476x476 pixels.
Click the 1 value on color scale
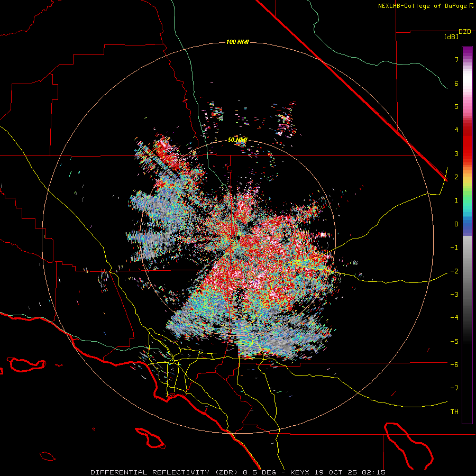click(456, 200)
